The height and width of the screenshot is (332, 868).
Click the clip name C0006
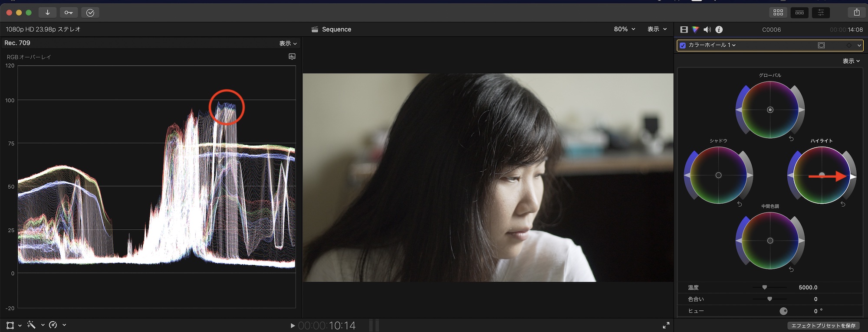tap(771, 29)
